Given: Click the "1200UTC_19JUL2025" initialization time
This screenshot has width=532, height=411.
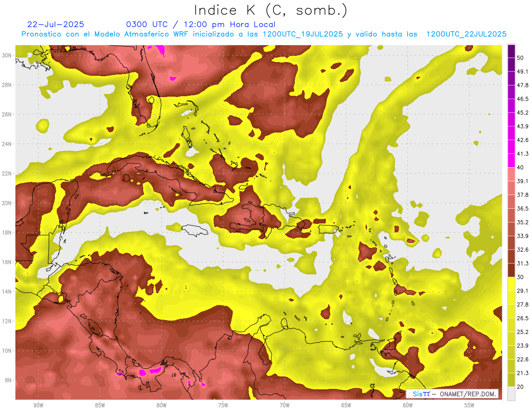Looking at the screenshot, I should 303,34.
